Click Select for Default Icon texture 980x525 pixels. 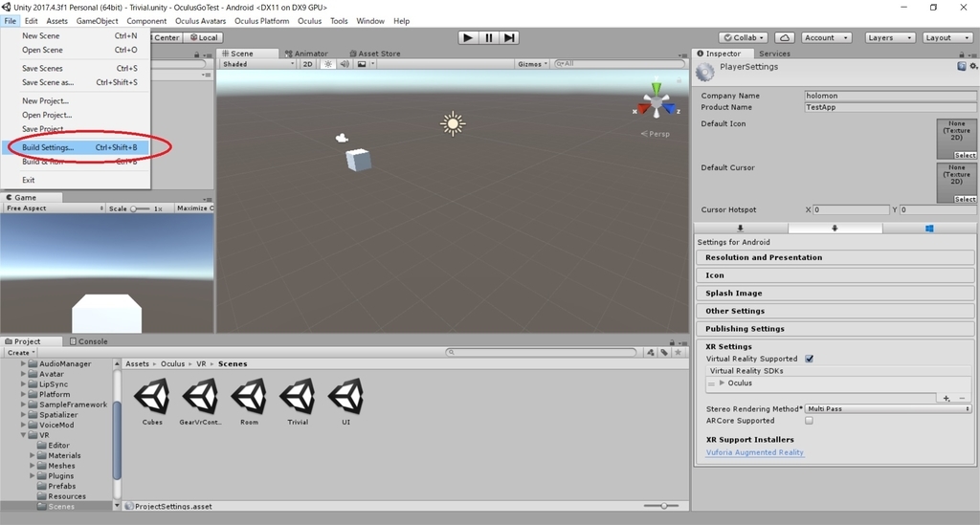click(x=965, y=155)
